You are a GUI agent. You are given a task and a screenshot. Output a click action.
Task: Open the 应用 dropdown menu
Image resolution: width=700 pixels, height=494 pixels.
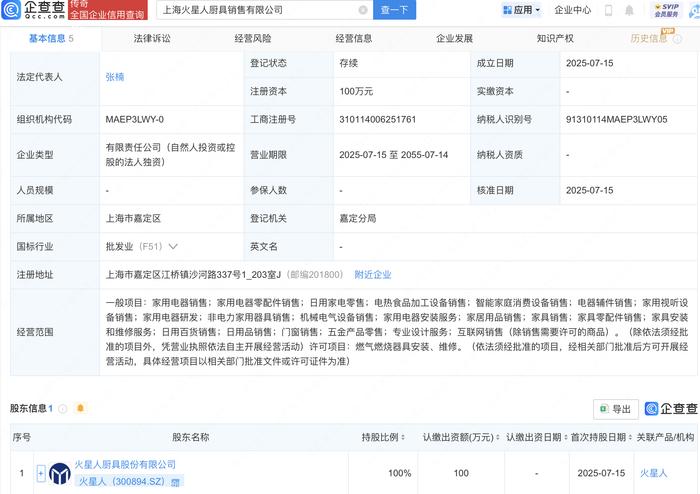pyautogui.click(x=521, y=10)
